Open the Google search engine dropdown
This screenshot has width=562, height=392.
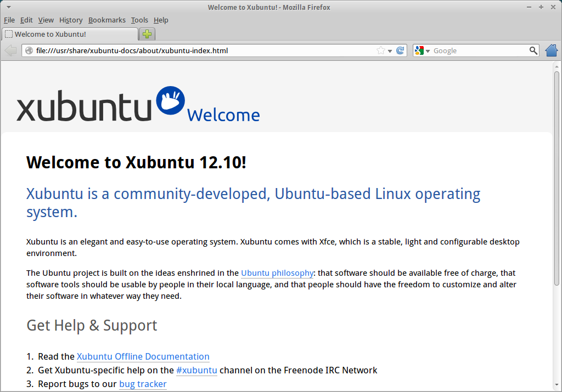tap(422, 50)
